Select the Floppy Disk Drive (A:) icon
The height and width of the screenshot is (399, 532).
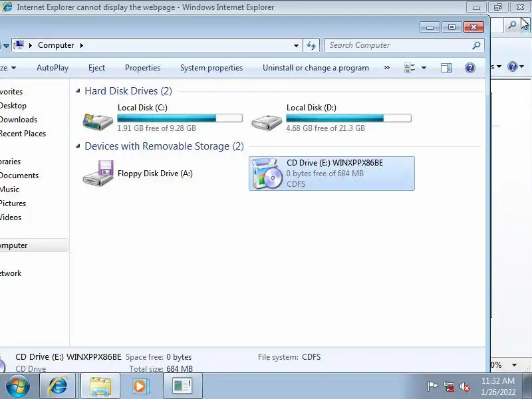tap(98, 173)
